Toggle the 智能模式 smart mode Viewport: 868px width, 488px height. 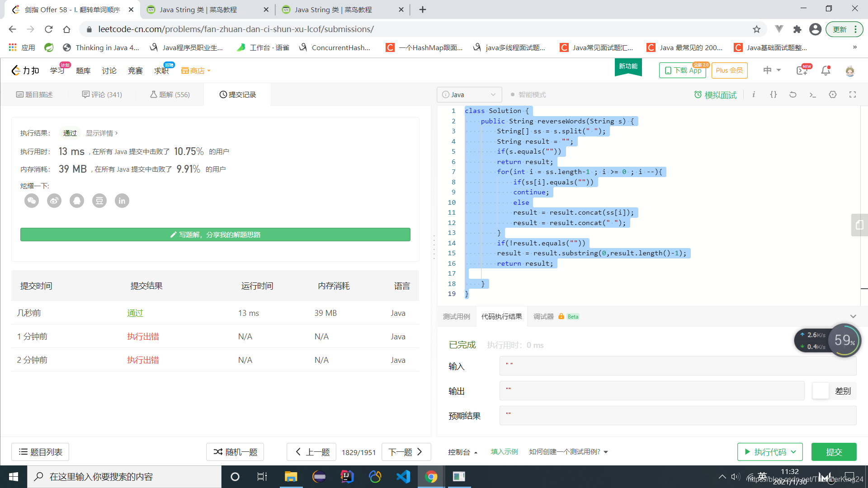[528, 94]
